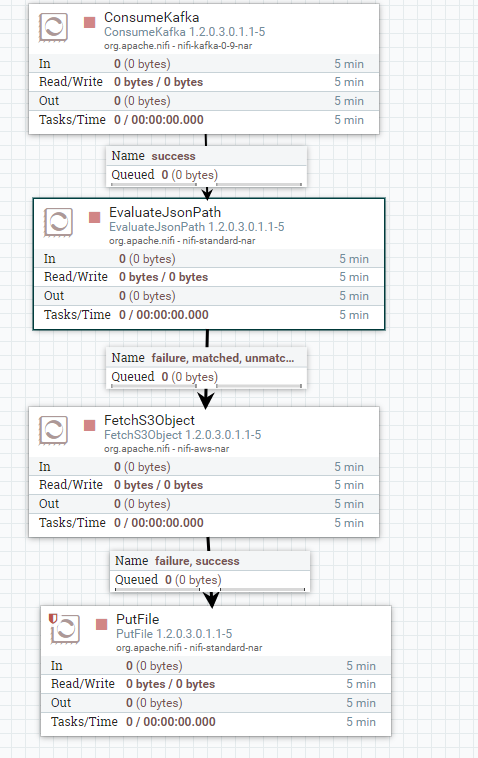
Task: Click the stopped status square on FetchS3Object
Action: click(x=89, y=425)
